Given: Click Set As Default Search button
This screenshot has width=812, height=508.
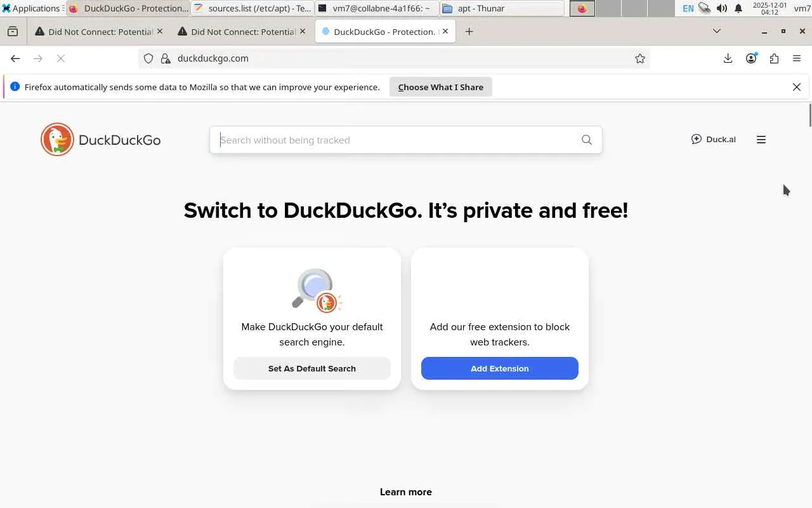Looking at the screenshot, I should point(312,368).
